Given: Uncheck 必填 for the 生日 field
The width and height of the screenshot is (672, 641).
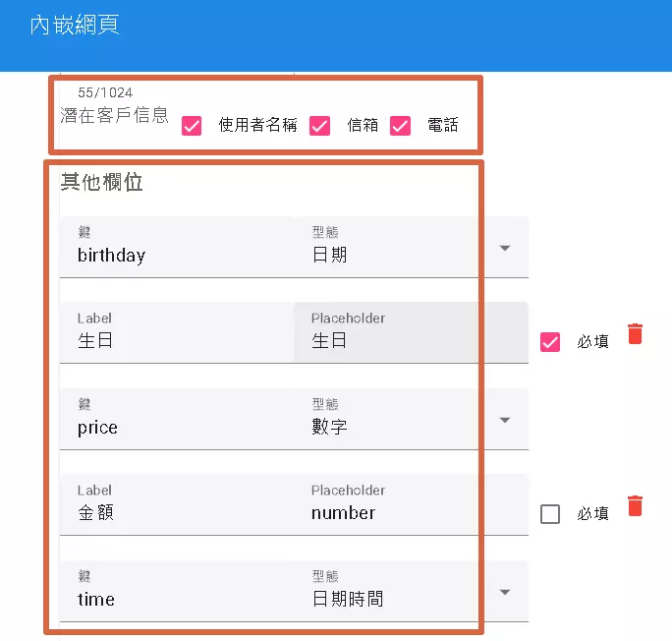Looking at the screenshot, I should (550, 342).
